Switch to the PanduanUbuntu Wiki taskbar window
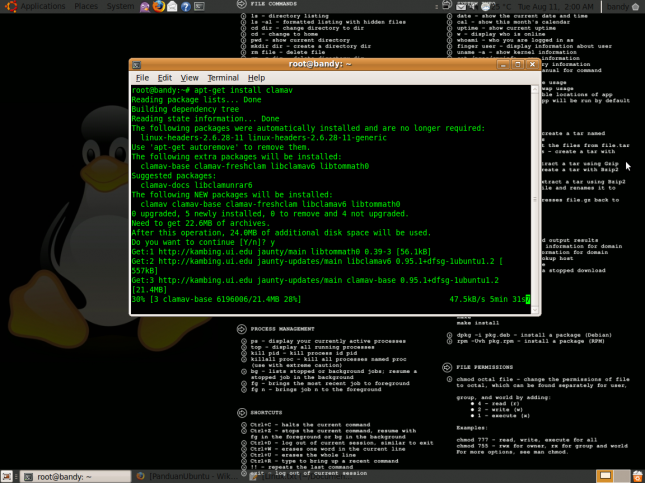This screenshot has height=483, width=645. click(x=187, y=476)
